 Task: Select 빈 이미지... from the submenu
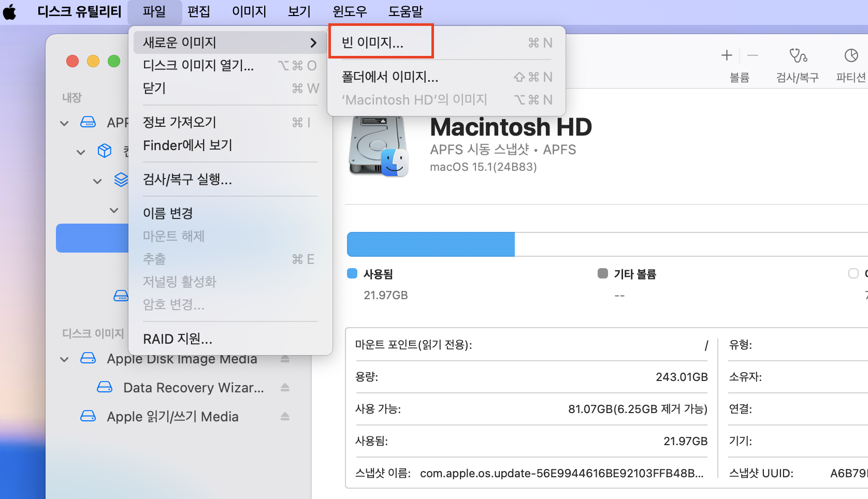[446, 42]
